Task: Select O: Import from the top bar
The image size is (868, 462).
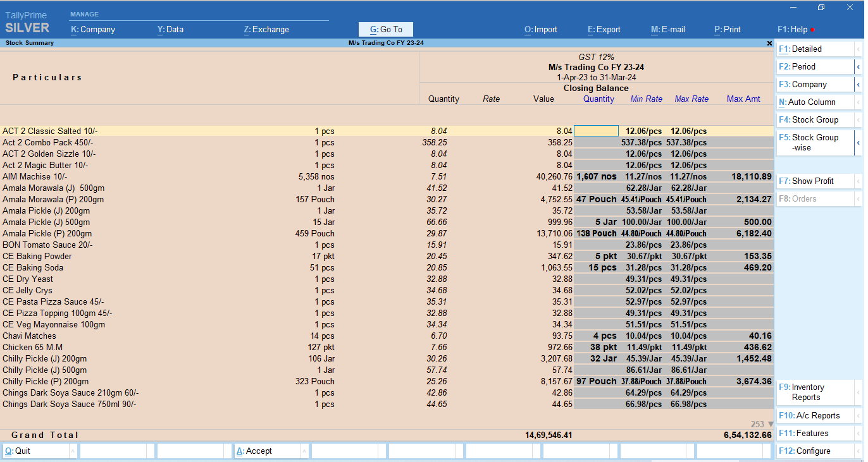Action: (541, 29)
